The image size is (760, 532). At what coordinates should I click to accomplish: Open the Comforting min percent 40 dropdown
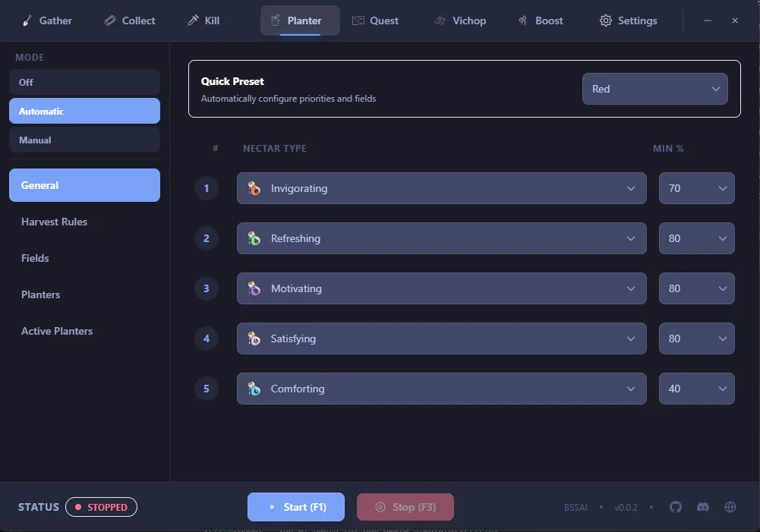point(696,389)
